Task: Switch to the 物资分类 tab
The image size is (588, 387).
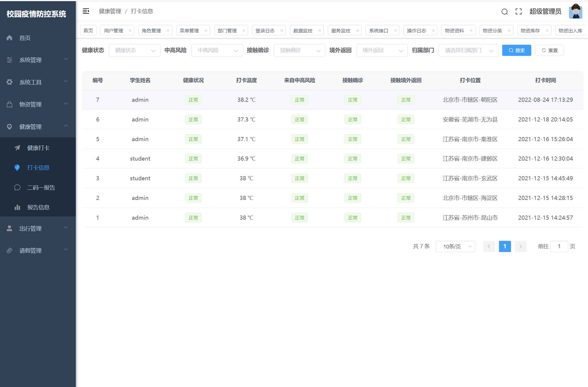Action: point(492,31)
